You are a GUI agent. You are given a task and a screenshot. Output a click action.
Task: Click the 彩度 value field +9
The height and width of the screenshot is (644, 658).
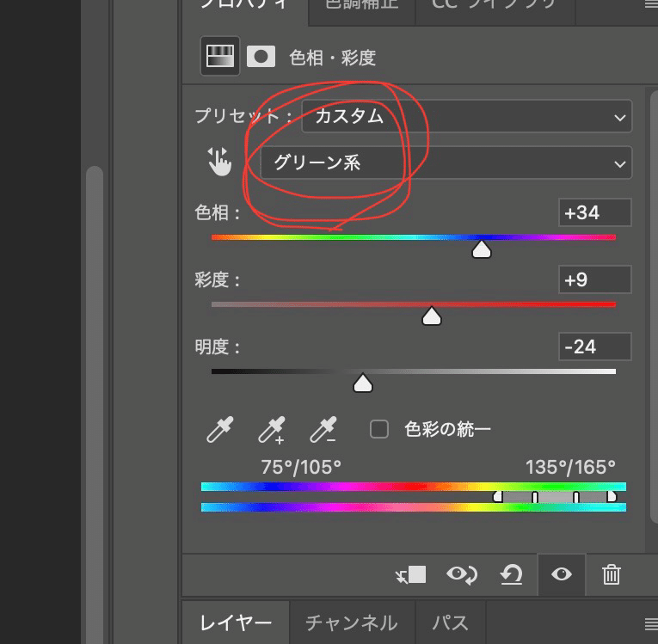(x=595, y=279)
